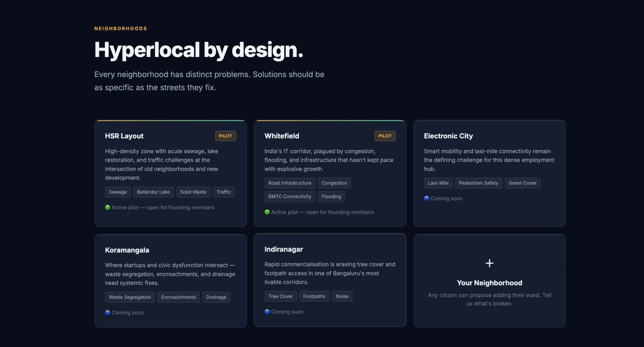
Task: Click the Your Neighborhood heading
Action: pyautogui.click(x=489, y=283)
